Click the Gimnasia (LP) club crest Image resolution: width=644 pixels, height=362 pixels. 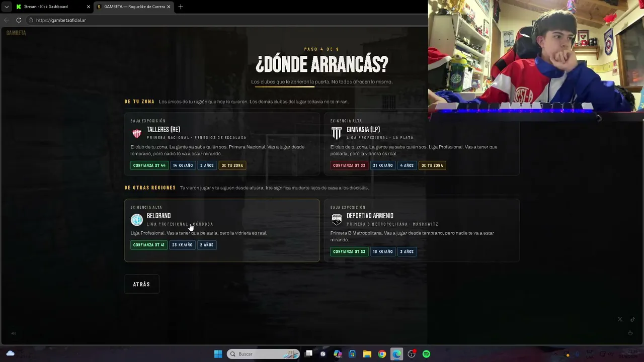pyautogui.click(x=337, y=133)
